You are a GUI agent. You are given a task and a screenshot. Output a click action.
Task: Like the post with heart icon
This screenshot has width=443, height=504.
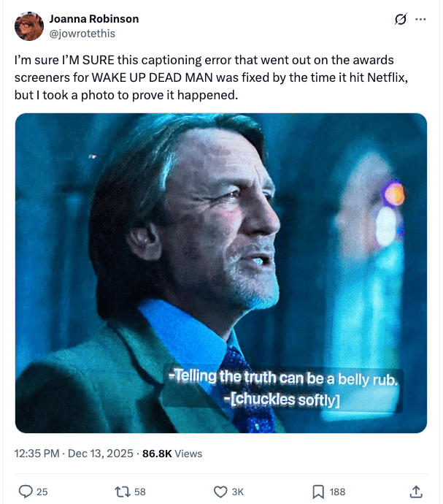tap(220, 492)
